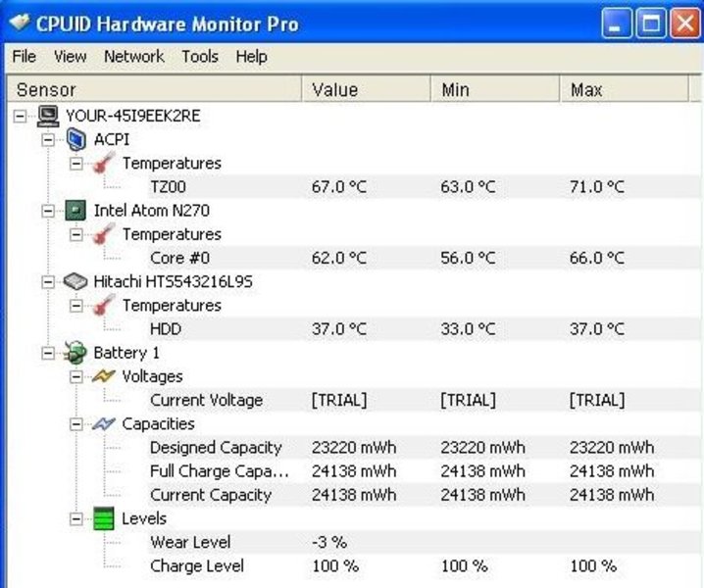This screenshot has height=588, width=704.
Task: Select the Designed Capacity row
Action: click(x=424, y=447)
